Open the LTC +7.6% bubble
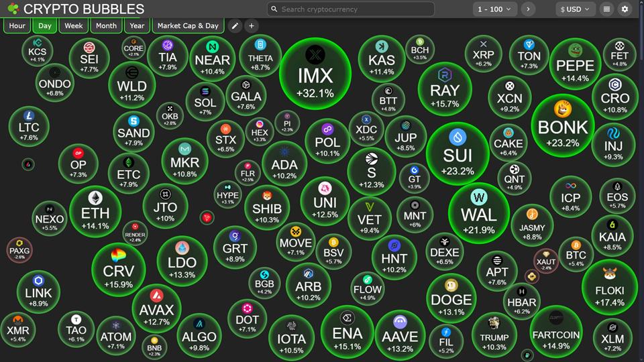The height and width of the screenshot is (362, 644). tap(29, 127)
